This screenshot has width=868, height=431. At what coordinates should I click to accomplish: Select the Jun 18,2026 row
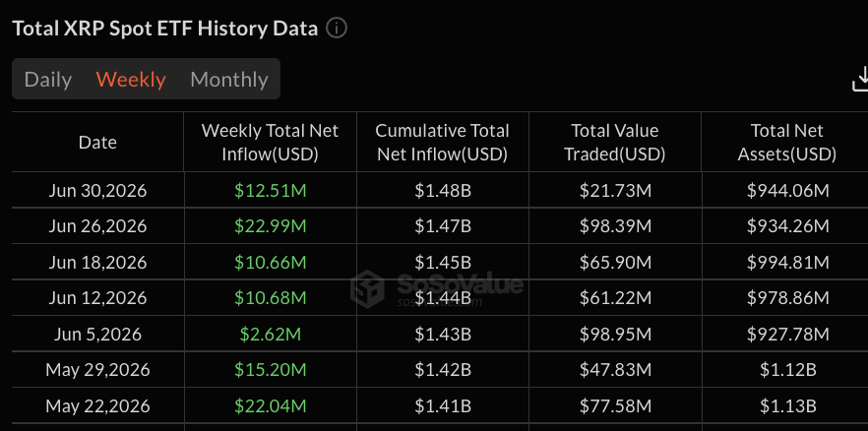tap(440, 262)
